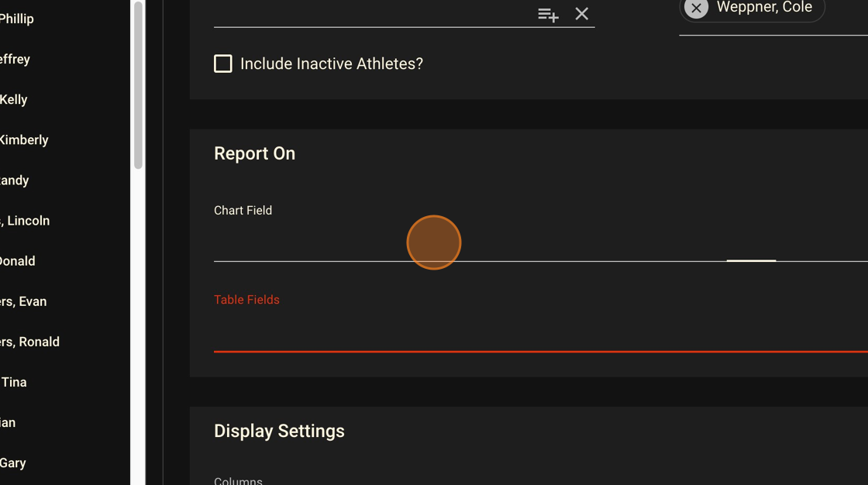The height and width of the screenshot is (485, 868).
Task: Click the add-to-list filter icon
Action: point(548,14)
